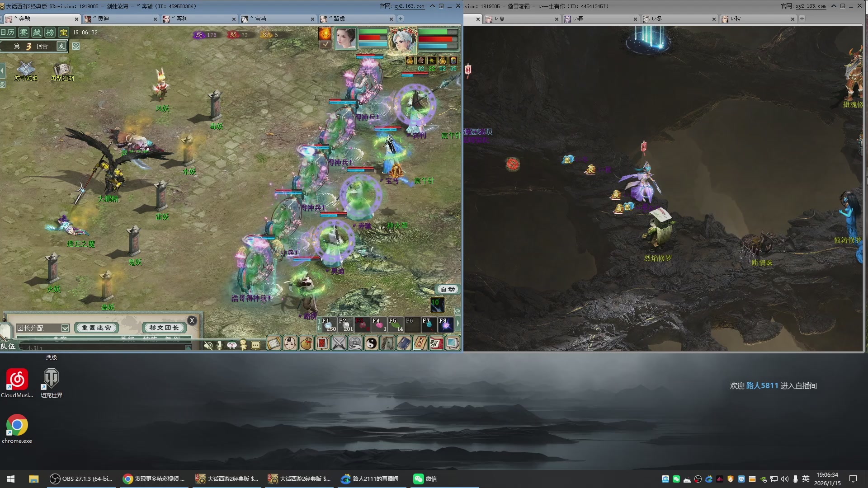868x488 pixels.
Task: Open the 再聚江湖 scroll icon
Action: click(61, 69)
